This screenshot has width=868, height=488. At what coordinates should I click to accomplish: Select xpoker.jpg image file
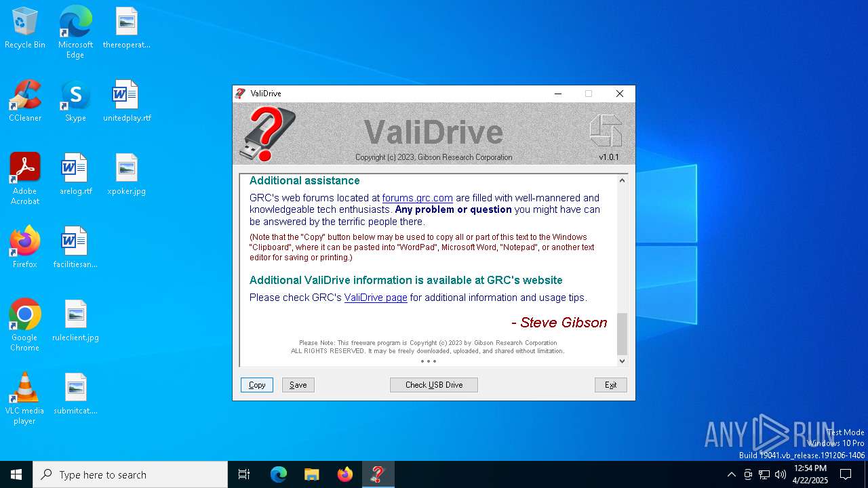pyautogui.click(x=127, y=175)
